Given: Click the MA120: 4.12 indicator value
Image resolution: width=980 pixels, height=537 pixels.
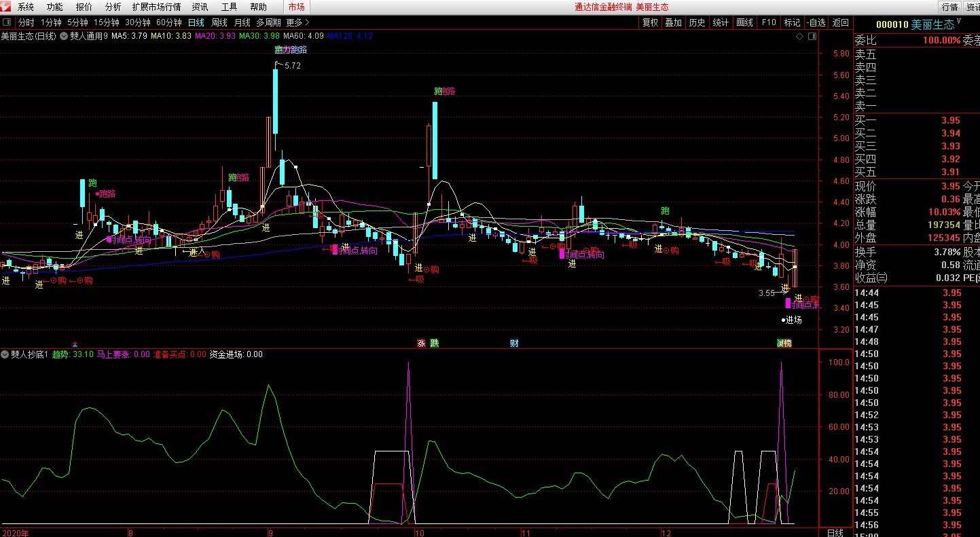Looking at the screenshot, I should 350,36.
